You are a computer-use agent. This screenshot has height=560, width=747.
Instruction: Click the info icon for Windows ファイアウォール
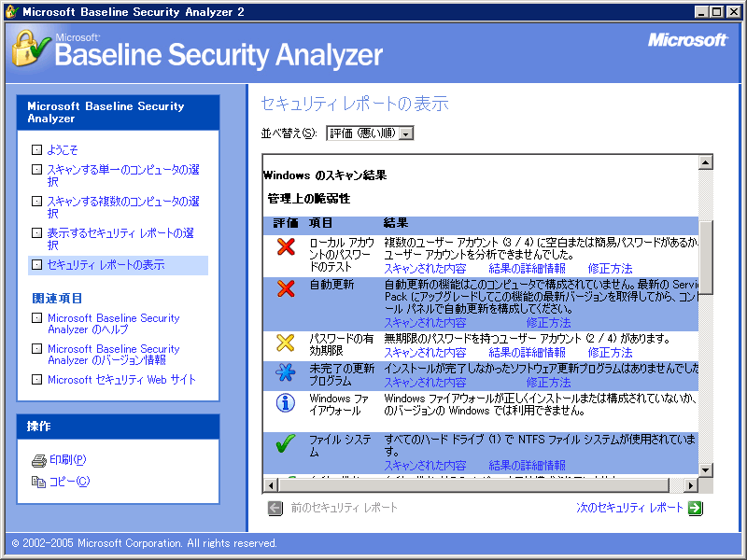click(286, 403)
